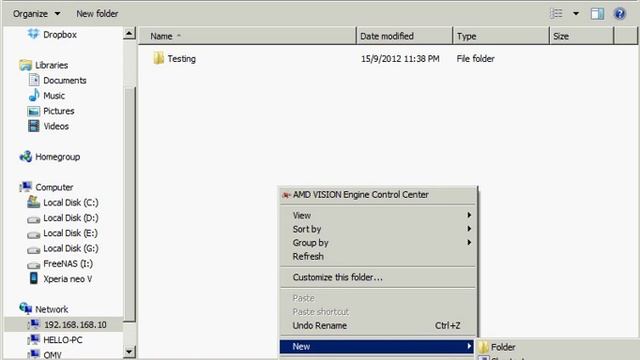Open FreeNAS (I:) network drive icon
640x360 pixels.
click(33, 265)
